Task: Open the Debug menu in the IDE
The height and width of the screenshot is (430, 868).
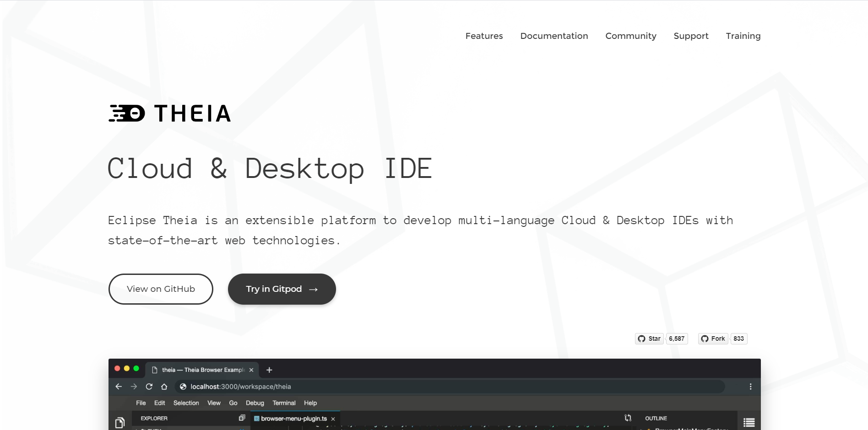Action: pyautogui.click(x=255, y=403)
